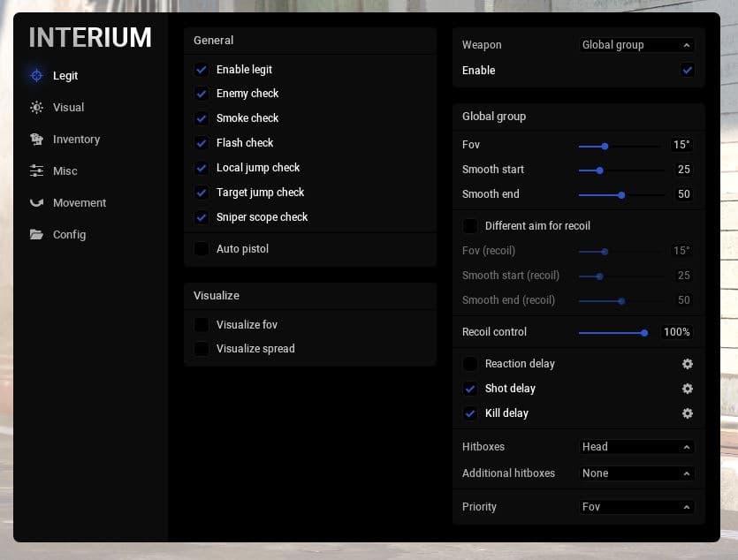Screen dimensions: 738x560
Task: Open Reaction delay gear settings
Action: 688,364
